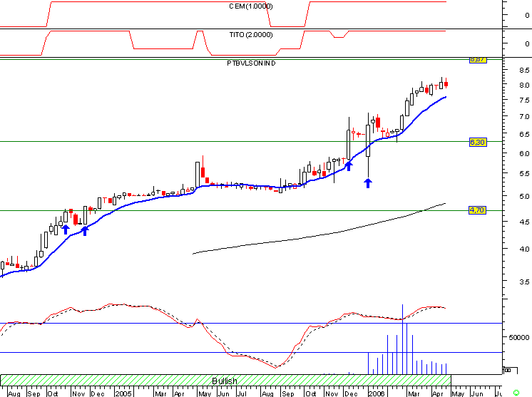Click the 2005 year label on time axis
Image resolution: width=532 pixels, height=397 pixels.
click(x=123, y=393)
